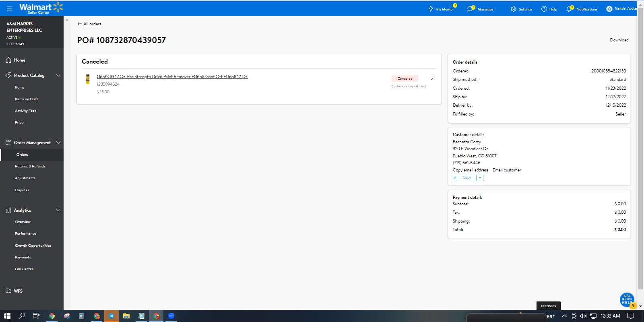Viewport: 644px width, 322px height.
Task: Open the Quick Help floating bubble
Action: point(627,300)
